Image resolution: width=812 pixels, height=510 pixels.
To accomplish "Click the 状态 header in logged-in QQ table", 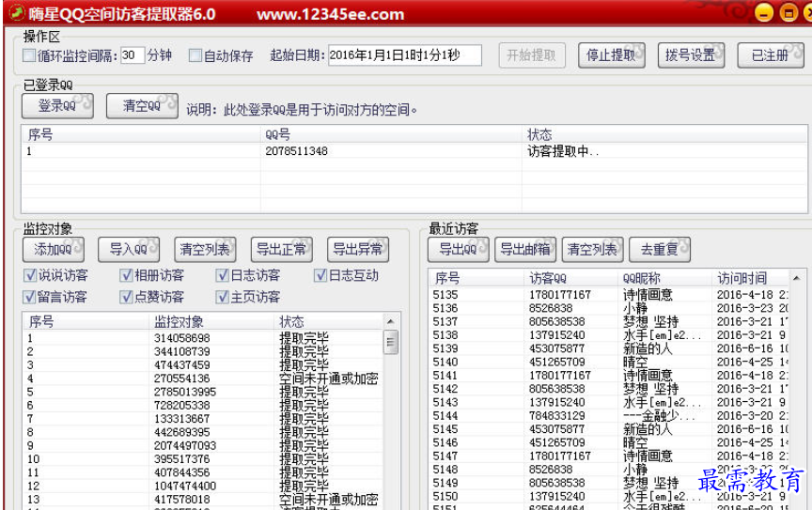I will point(664,134).
